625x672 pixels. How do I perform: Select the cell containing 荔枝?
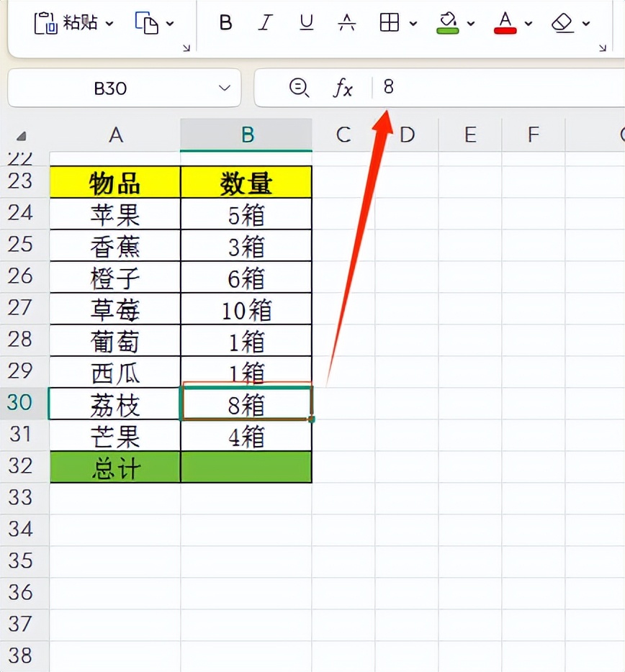coord(115,404)
